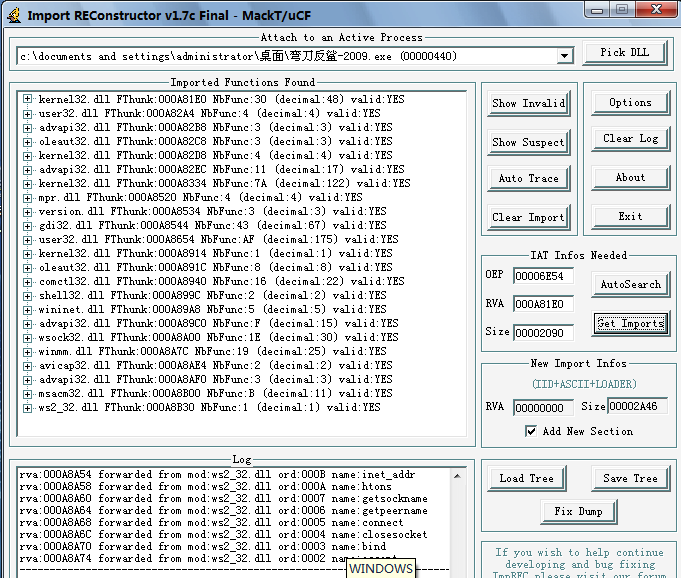
Task: Expand version.dll FThunk:000A8534 node
Action: point(27,211)
